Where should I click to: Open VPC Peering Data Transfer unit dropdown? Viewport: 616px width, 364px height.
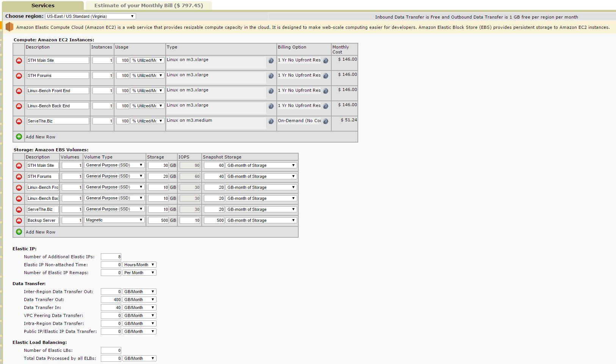pyautogui.click(x=139, y=315)
